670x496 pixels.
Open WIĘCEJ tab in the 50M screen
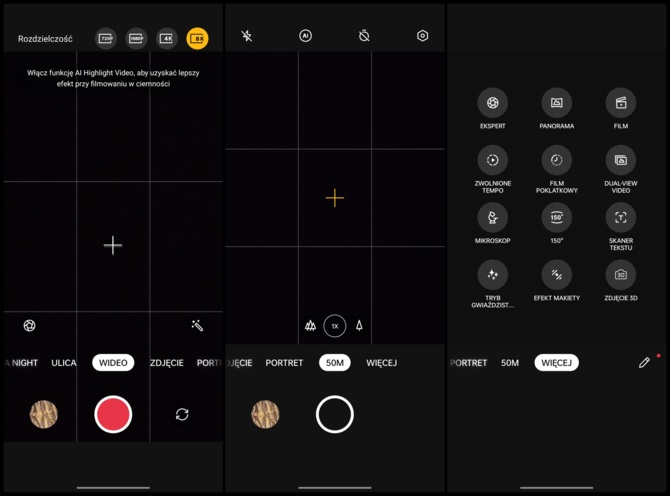point(382,363)
